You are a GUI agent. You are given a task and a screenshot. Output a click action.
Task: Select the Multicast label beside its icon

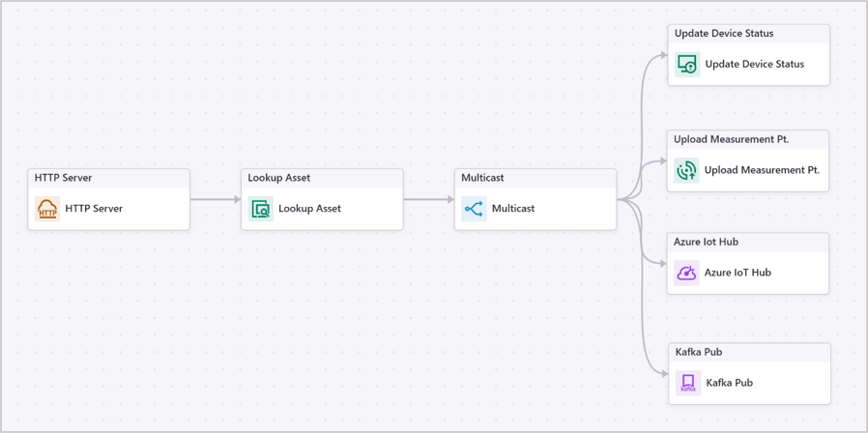coord(513,209)
